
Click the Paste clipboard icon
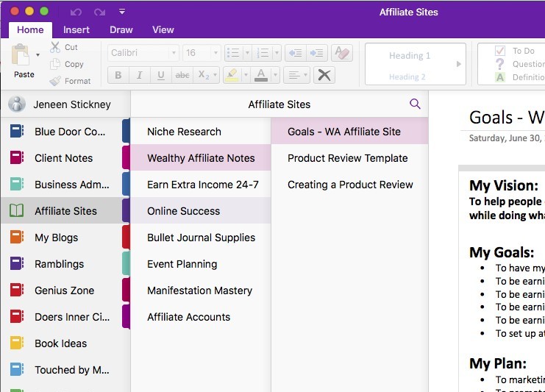click(21, 54)
